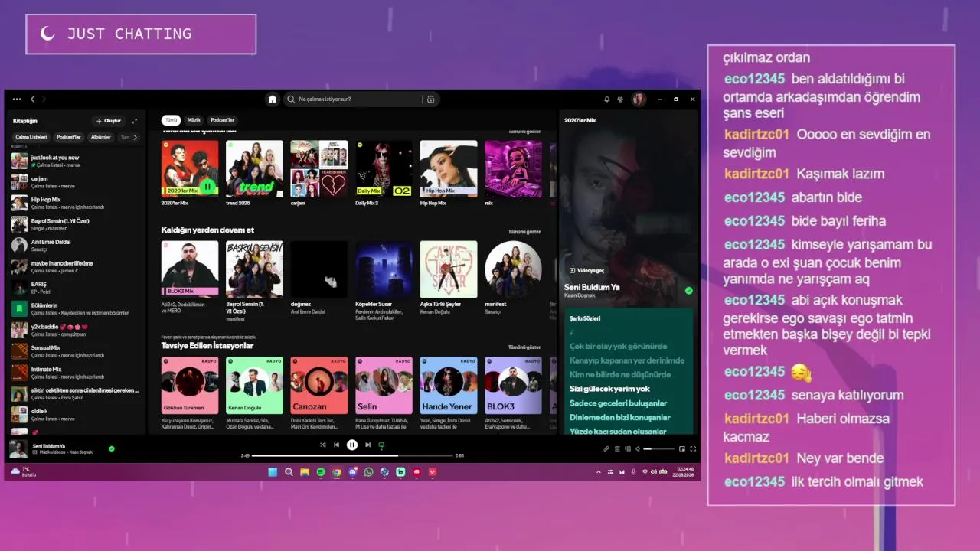Select the Müzik tab in home feed
The width and height of the screenshot is (980, 551).
194,120
